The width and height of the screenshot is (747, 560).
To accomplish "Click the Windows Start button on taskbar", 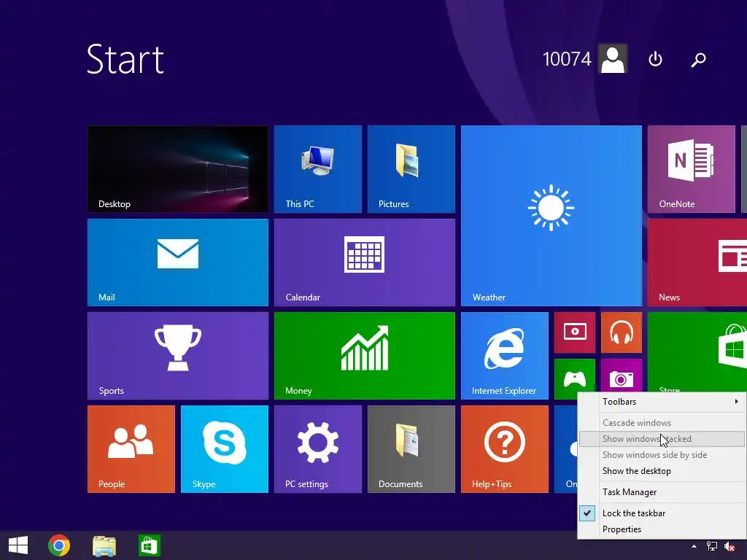I will coord(18,545).
